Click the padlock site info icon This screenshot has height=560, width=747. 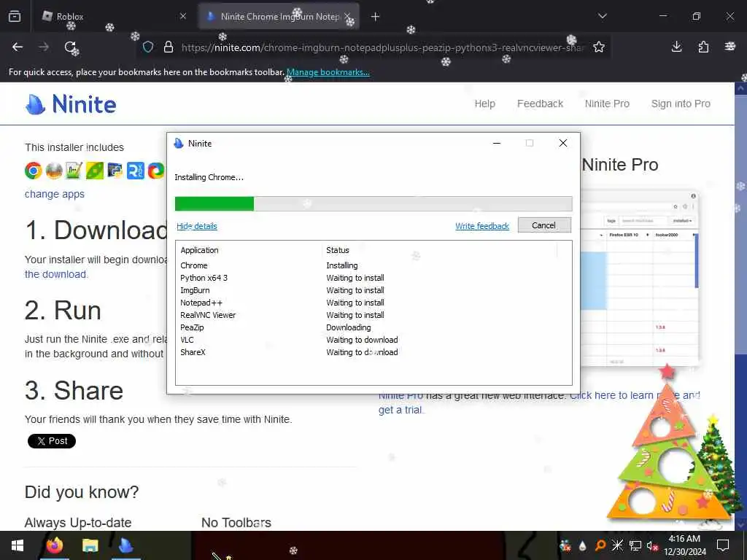(169, 47)
